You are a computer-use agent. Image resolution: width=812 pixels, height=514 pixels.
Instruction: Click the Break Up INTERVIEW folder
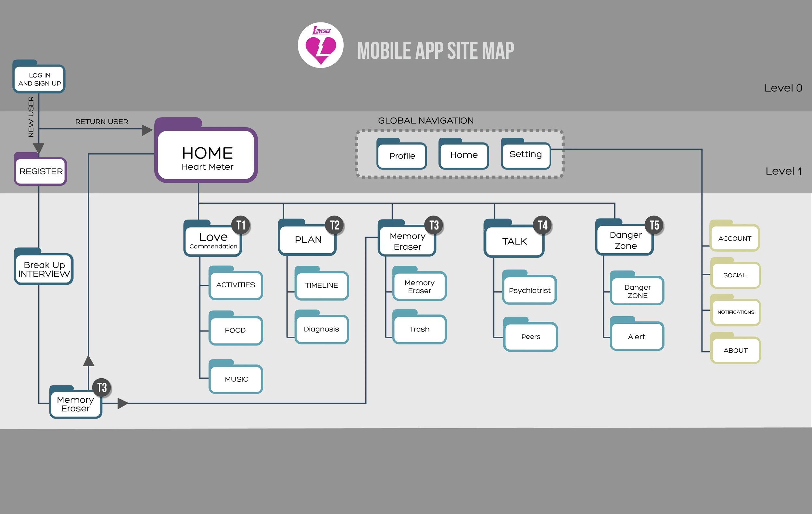44,269
